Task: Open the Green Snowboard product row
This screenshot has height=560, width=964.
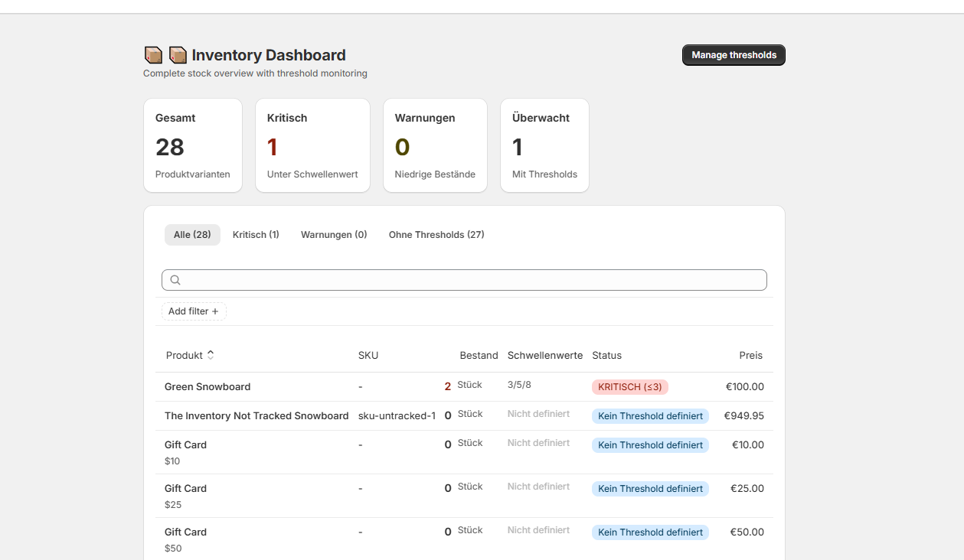Action: (208, 387)
